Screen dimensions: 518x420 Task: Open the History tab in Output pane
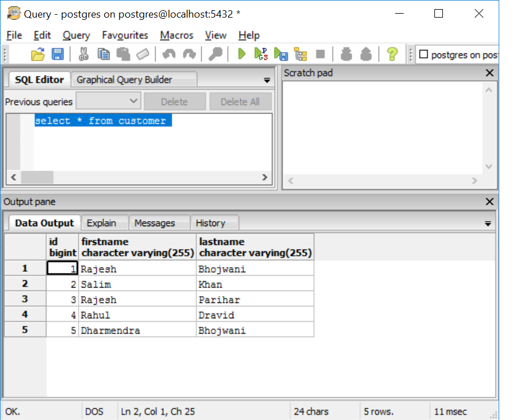coord(210,223)
